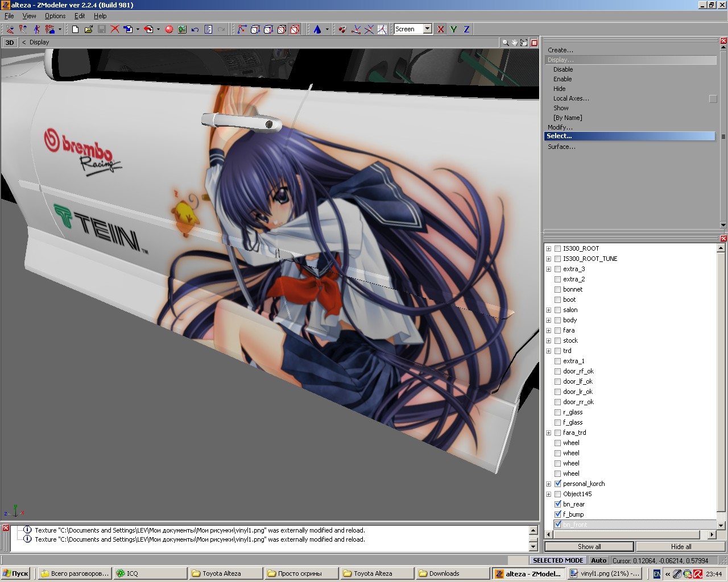Click the Export toolbar icon with red arrow

pyautogui.click(x=148, y=29)
